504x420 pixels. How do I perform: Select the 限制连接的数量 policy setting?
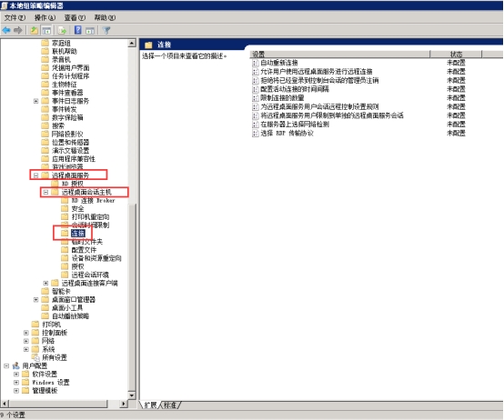[282, 98]
